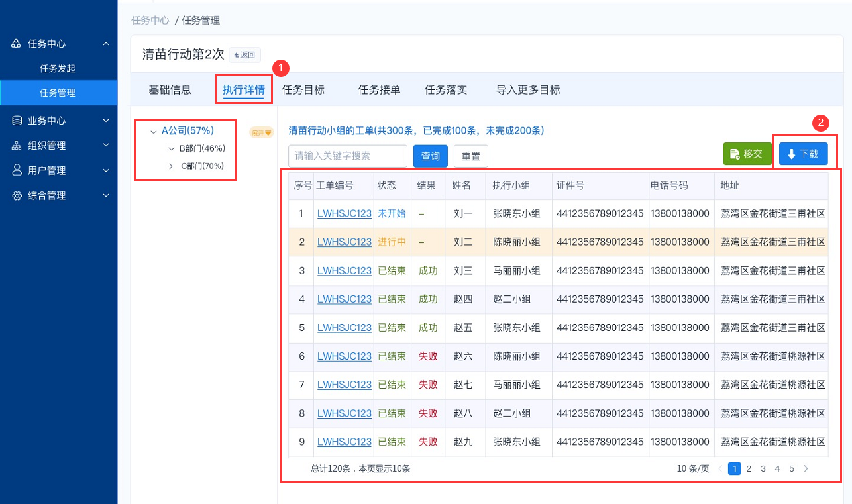Click the 任务中心 breadcrumb link

150,20
